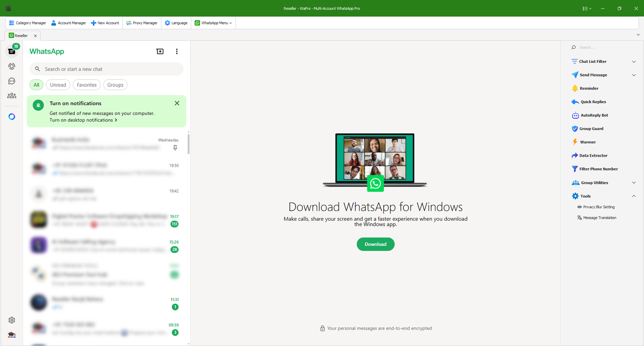Open the Warmer tool
This screenshot has height=346, width=644.
[587, 142]
